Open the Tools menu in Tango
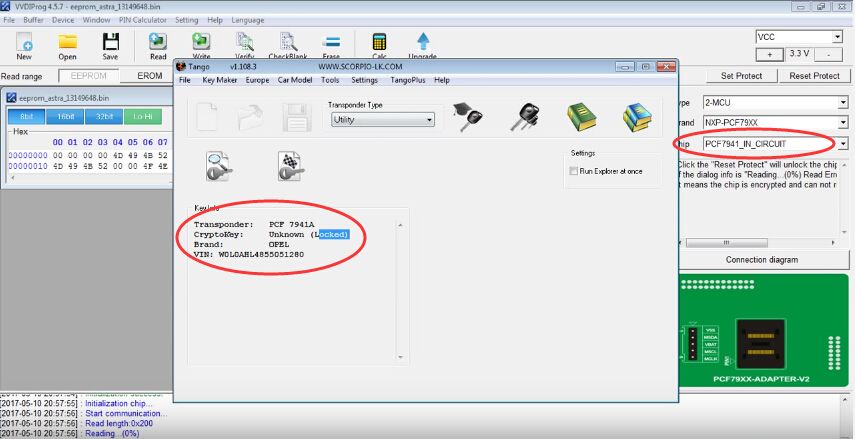855x439 pixels. tap(330, 80)
